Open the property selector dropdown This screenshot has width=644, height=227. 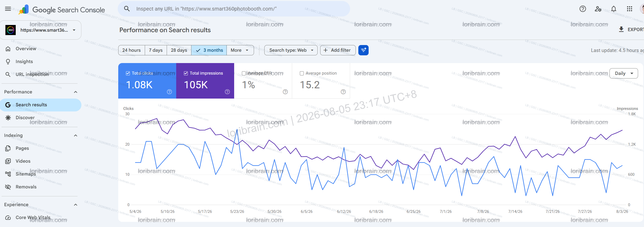(41, 30)
